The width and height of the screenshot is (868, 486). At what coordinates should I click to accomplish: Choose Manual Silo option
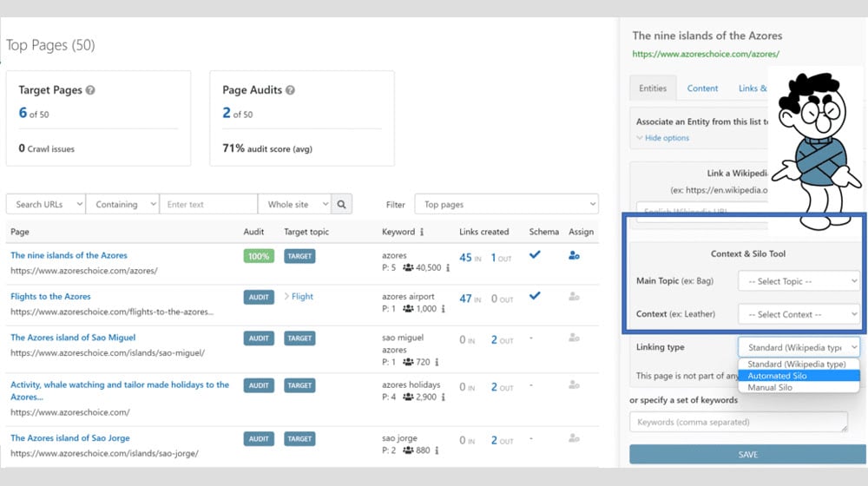tap(799, 387)
